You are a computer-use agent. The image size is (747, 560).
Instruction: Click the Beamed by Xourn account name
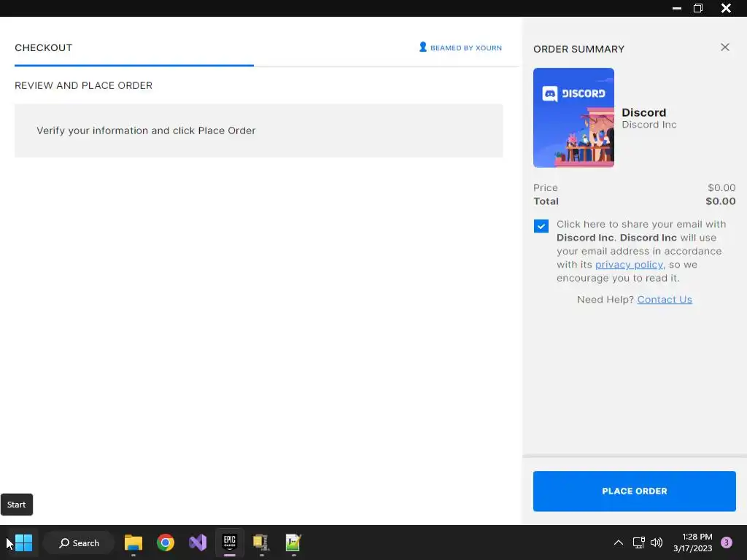pyautogui.click(x=465, y=47)
